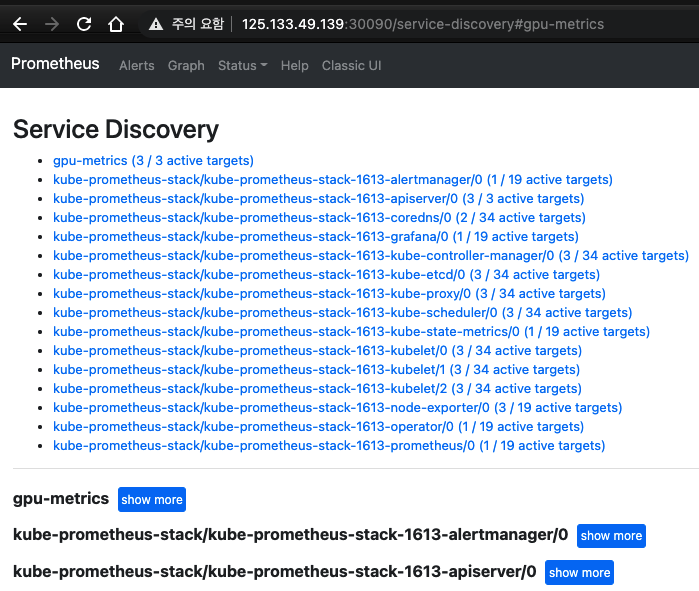Screen dimensions: 699x591
Task: Jump to kubelet/1 targets link
Action: click(317, 370)
